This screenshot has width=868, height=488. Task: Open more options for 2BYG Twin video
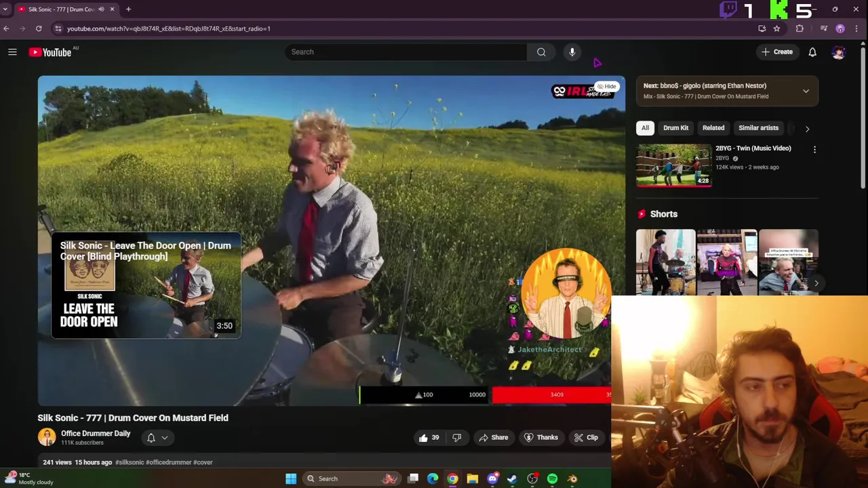pos(814,149)
